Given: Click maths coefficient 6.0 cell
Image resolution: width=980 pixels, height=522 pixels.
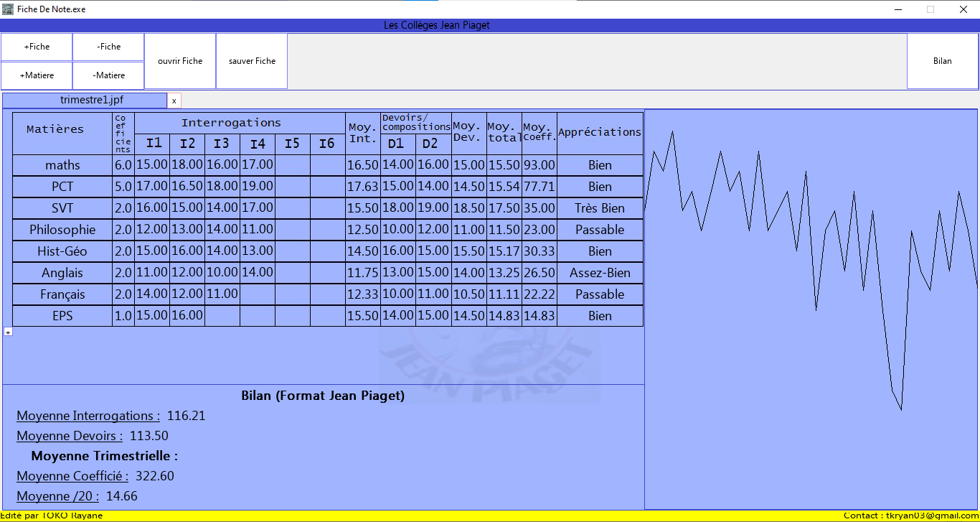Looking at the screenshot, I should click(123, 165).
